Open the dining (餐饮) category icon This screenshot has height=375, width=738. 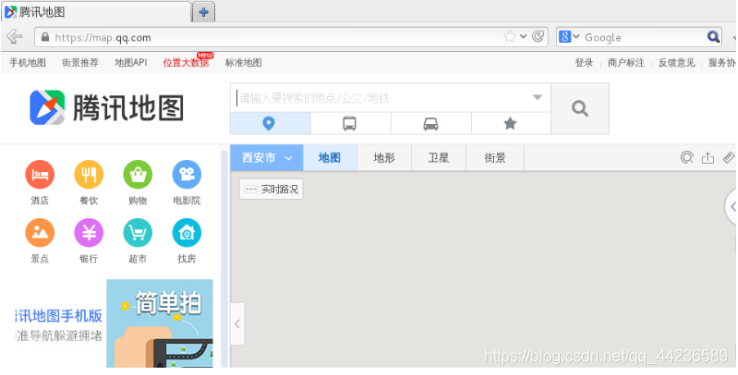tap(88, 175)
